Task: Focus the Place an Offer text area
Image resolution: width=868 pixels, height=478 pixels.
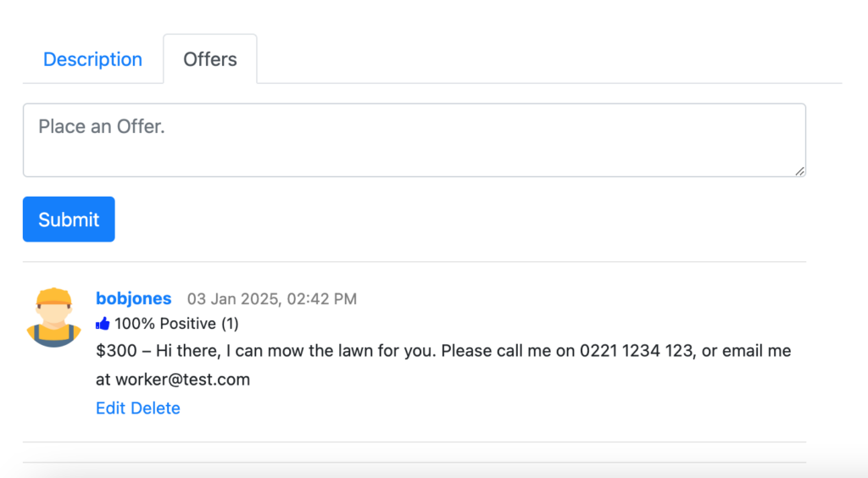Action: (x=414, y=140)
